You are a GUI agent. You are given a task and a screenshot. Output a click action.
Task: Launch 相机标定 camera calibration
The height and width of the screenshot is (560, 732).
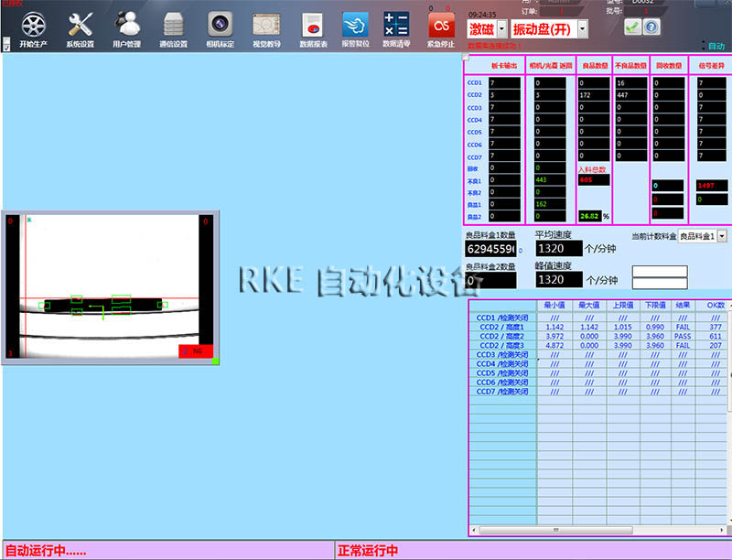[220, 27]
